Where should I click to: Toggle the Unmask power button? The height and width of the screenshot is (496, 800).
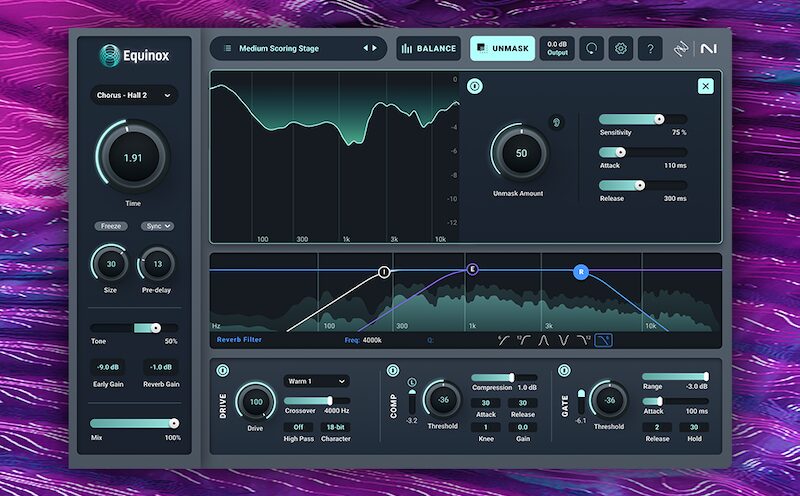click(x=474, y=86)
